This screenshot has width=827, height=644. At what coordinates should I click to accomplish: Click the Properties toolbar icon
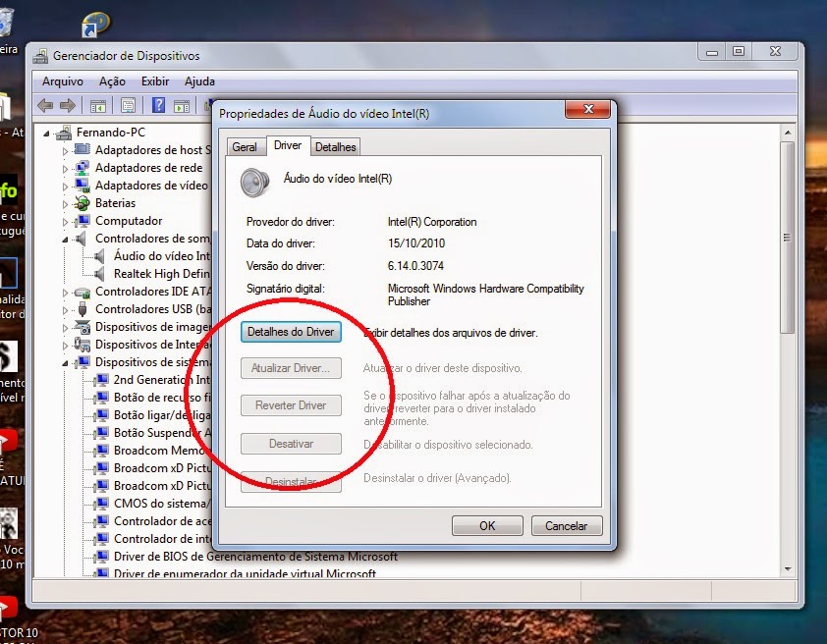128,105
